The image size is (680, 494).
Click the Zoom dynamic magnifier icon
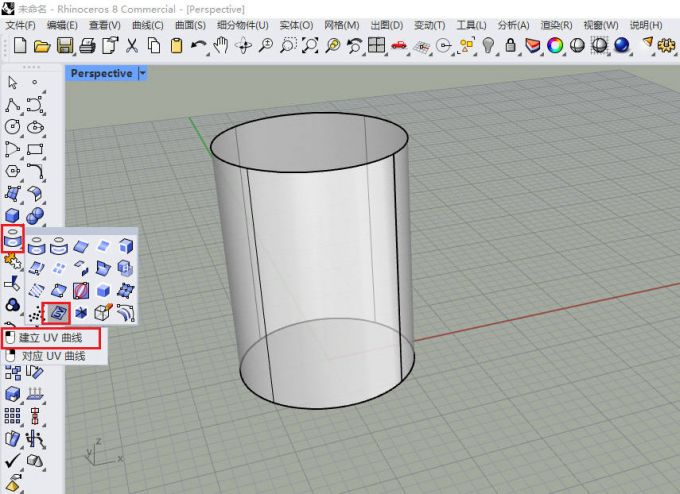[x=265, y=46]
